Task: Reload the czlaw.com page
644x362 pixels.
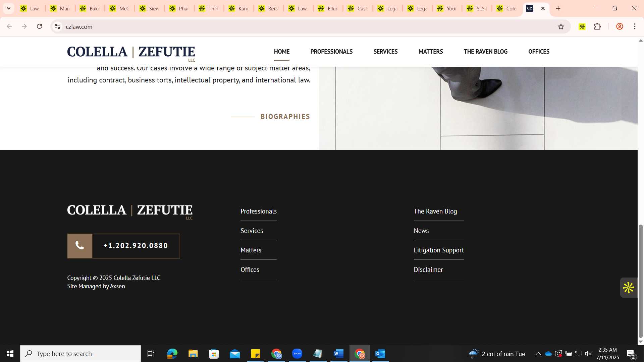Action: coord(39,26)
